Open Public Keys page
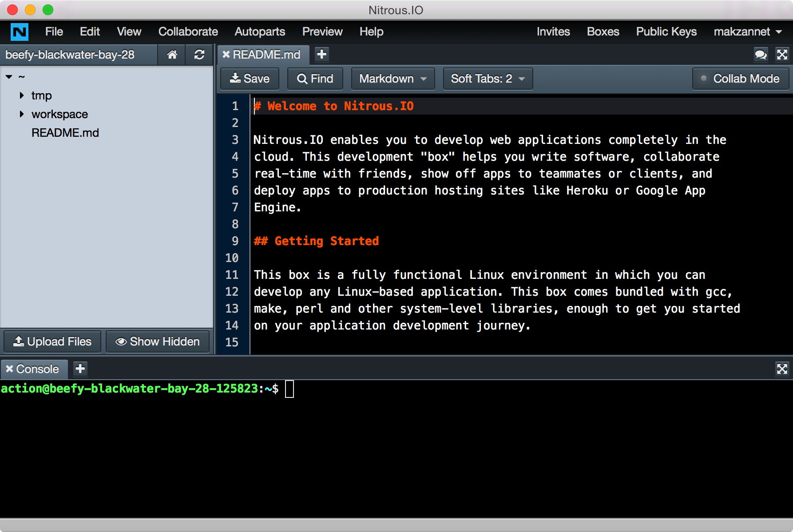 666,32
